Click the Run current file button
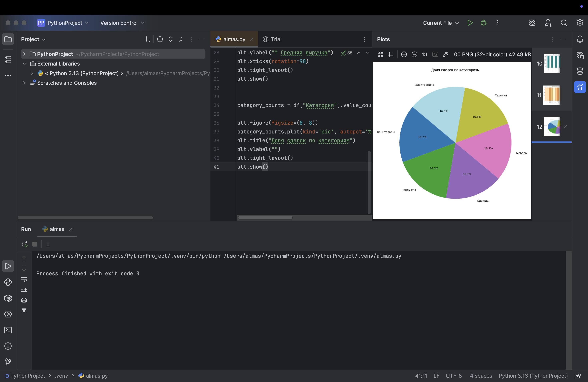The width and height of the screenshot is (588, 382). tap(470, 23)
